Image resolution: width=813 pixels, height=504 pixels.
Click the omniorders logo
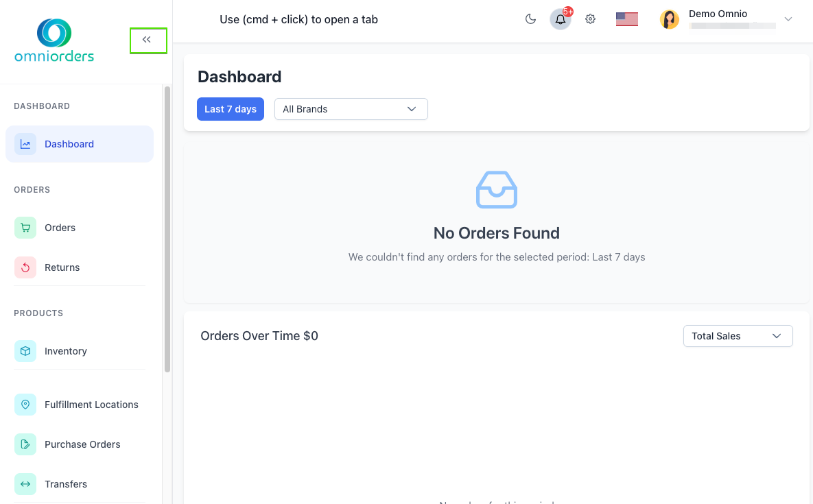point(54,41)
